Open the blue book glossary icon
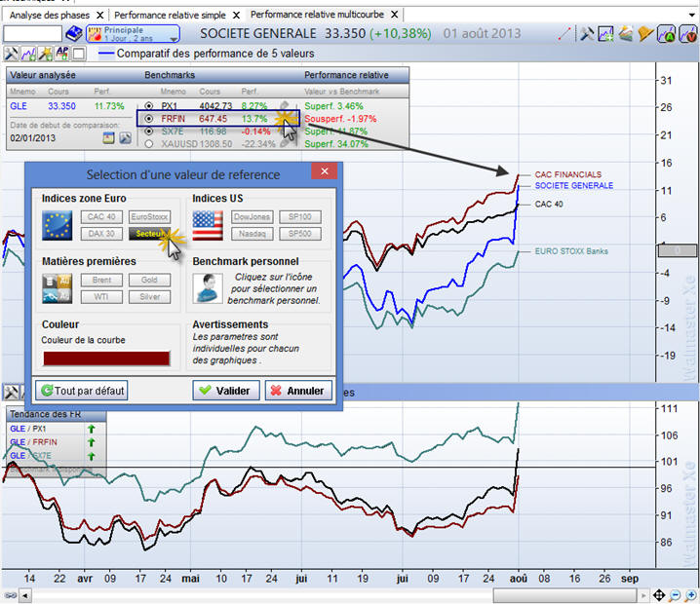 [x=74, y=33]
